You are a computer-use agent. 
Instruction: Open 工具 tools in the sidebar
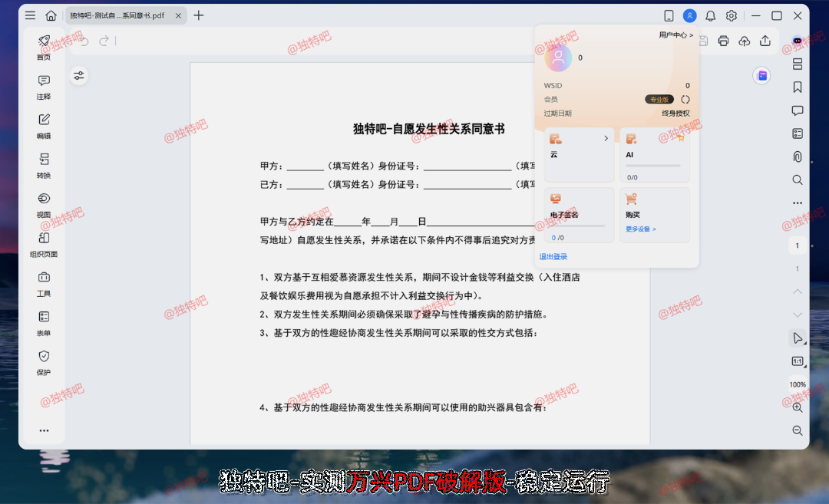point(44,285)
